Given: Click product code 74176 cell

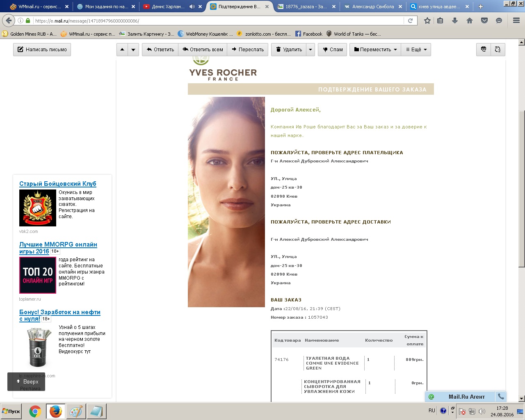Looking at the screenshot, I should pyautogui.click(x=281, y=360).
